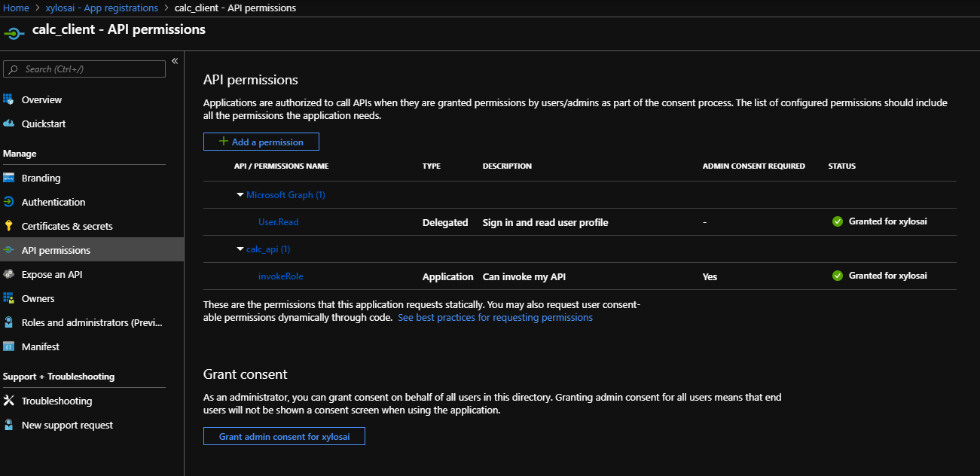Open best practices for requesting permissions

click(495, 318)
